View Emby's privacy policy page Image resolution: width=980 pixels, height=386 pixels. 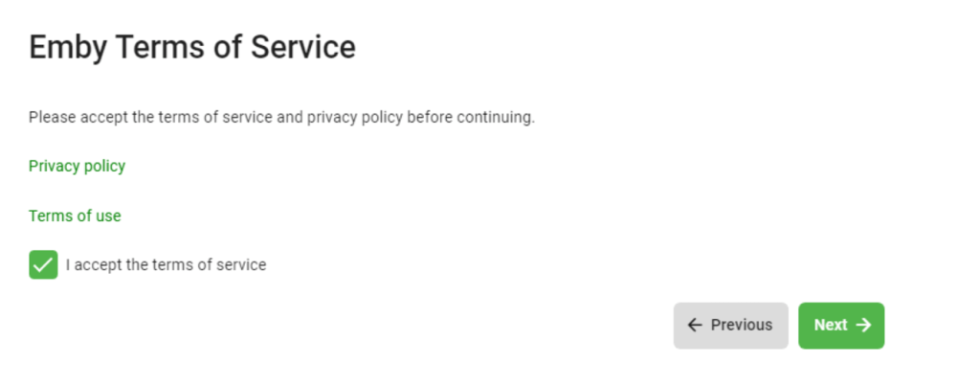pos(77,166)
